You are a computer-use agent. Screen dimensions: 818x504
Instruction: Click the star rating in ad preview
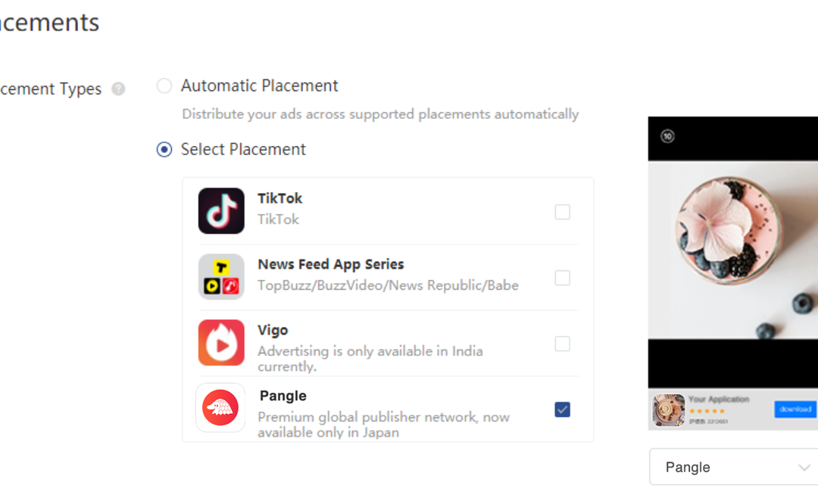tap(707, 411)
